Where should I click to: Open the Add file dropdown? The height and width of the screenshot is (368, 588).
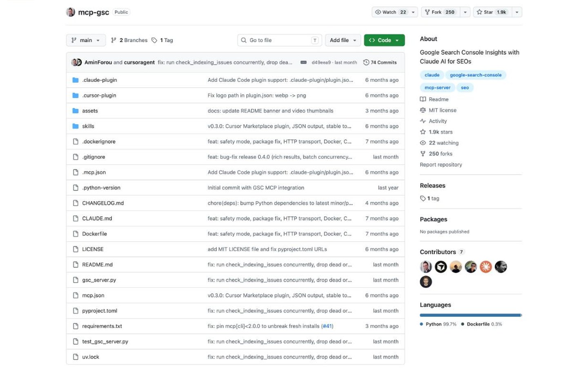343,40
